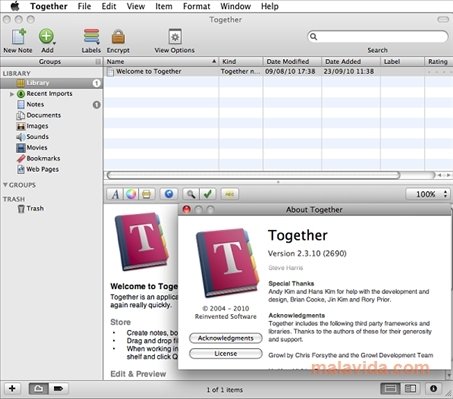
Task: Click the toolbar toggle pill in title bar
Action: [443, 20]
